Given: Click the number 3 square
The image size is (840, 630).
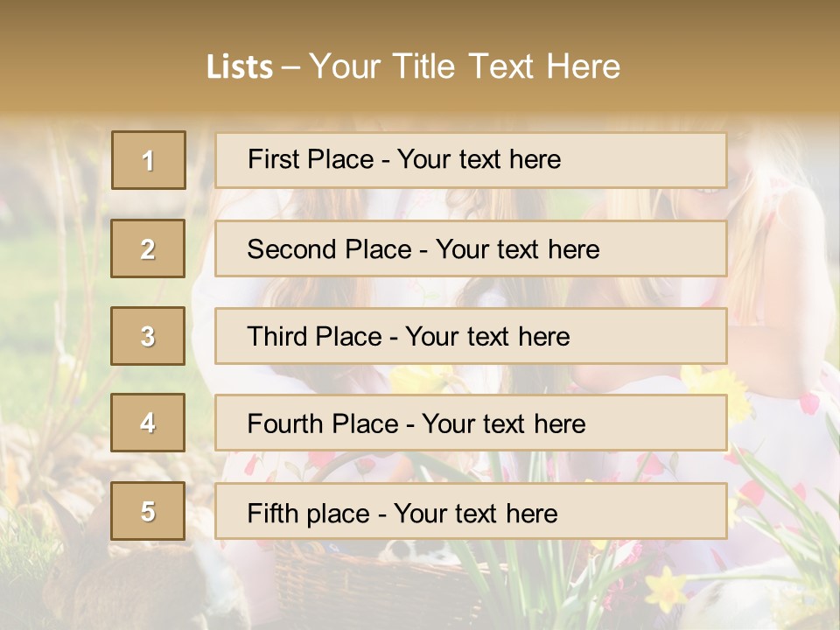Looking at the screenshot, I should click(x=148, y=336).
